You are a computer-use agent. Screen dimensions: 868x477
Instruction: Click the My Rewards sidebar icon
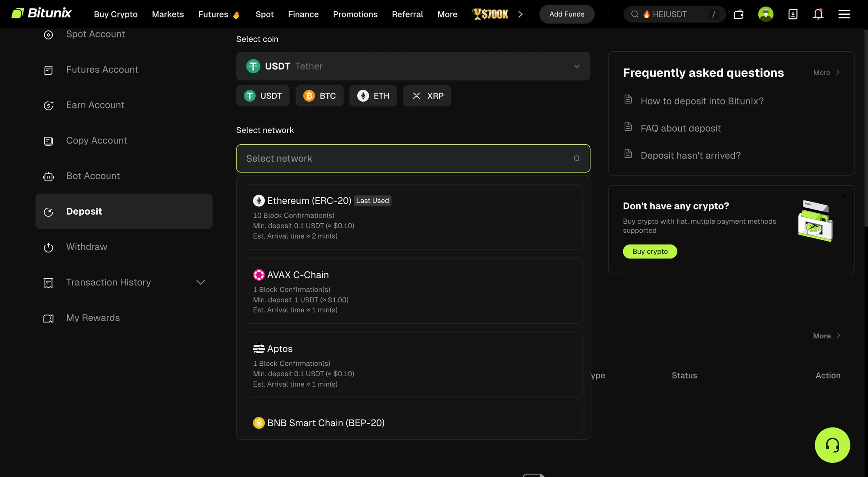(49, 318)
